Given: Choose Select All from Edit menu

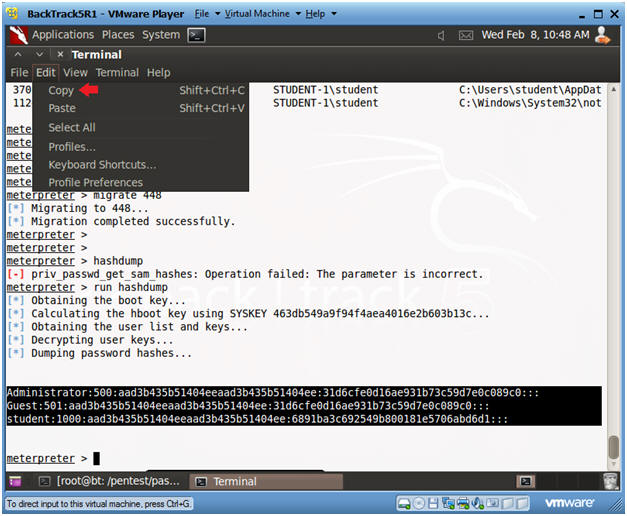Looking at the screenshot, I should tap(140, 128).
